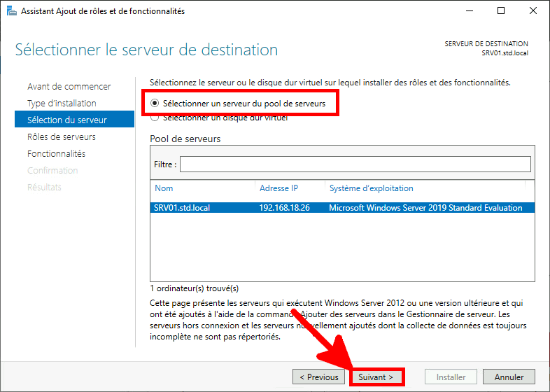Click into the Filtre text field
This screenshot has height=392, width=550.
point(355,164)
